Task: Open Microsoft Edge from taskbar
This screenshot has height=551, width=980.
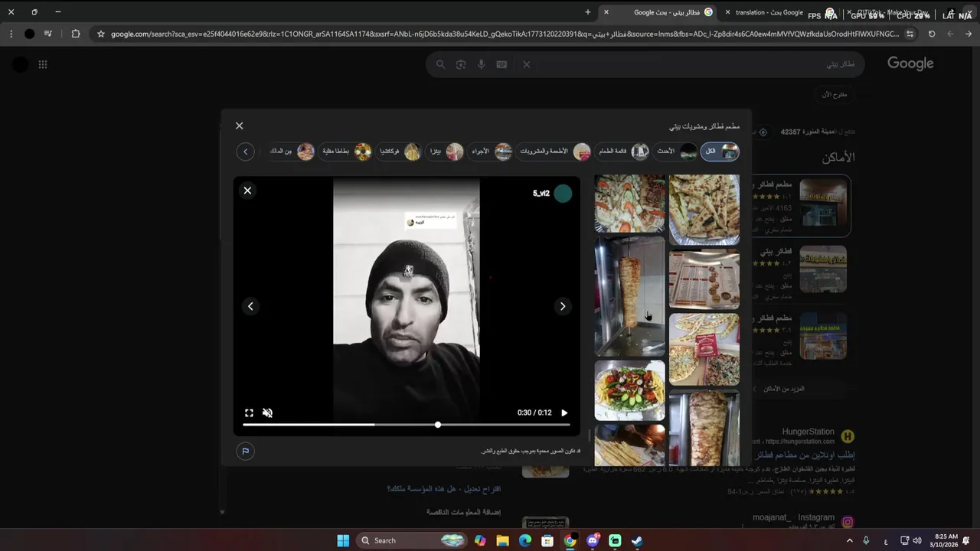Action: [525, 540]
